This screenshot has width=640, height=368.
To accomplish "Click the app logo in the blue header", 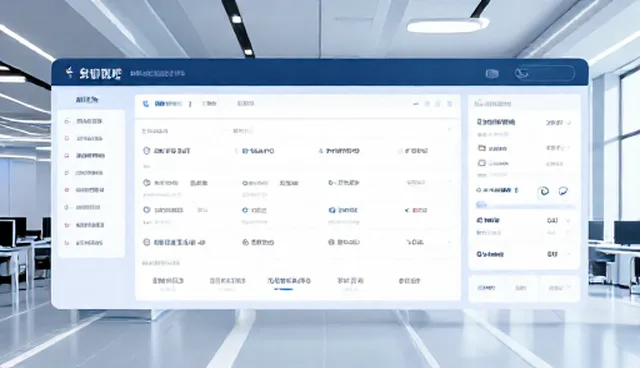I will [70, 73].
